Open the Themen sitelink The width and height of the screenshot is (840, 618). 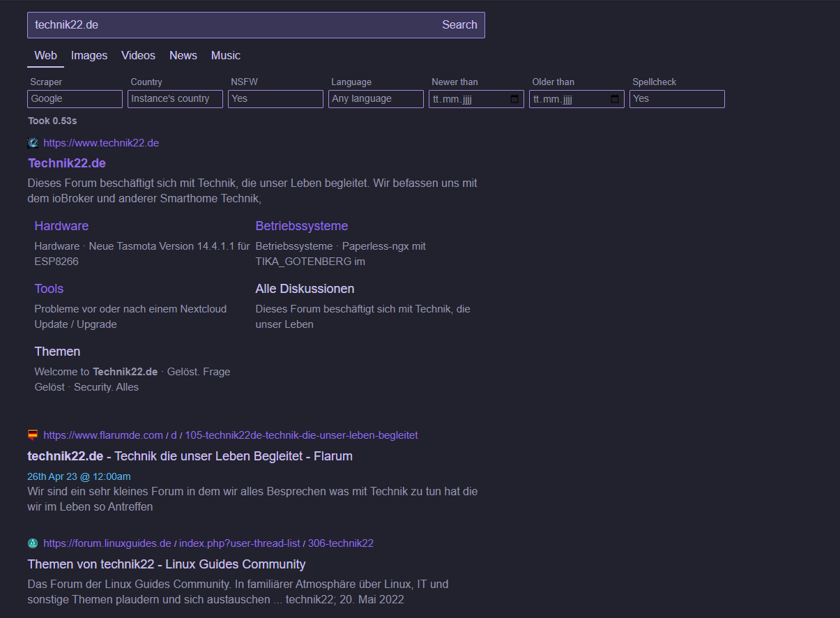coord(57,352)
